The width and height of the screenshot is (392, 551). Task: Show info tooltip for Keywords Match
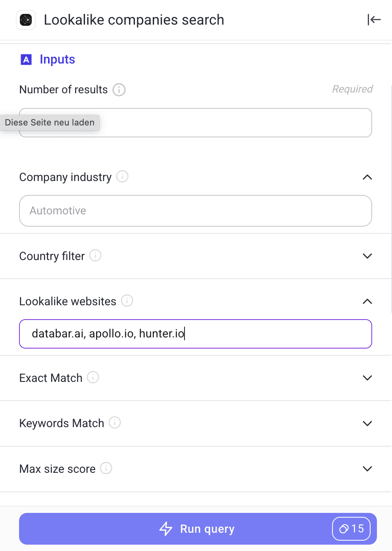[115, 422]
